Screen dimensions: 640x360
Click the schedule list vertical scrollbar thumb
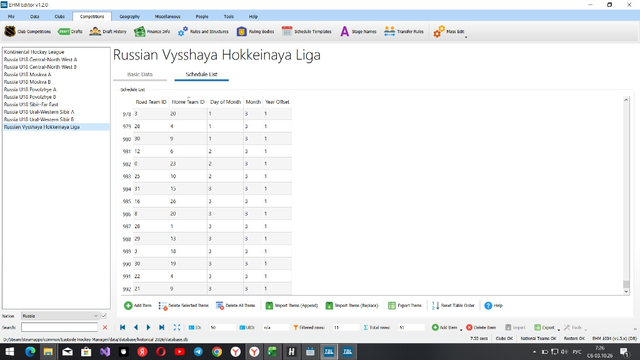pos(626,284)
